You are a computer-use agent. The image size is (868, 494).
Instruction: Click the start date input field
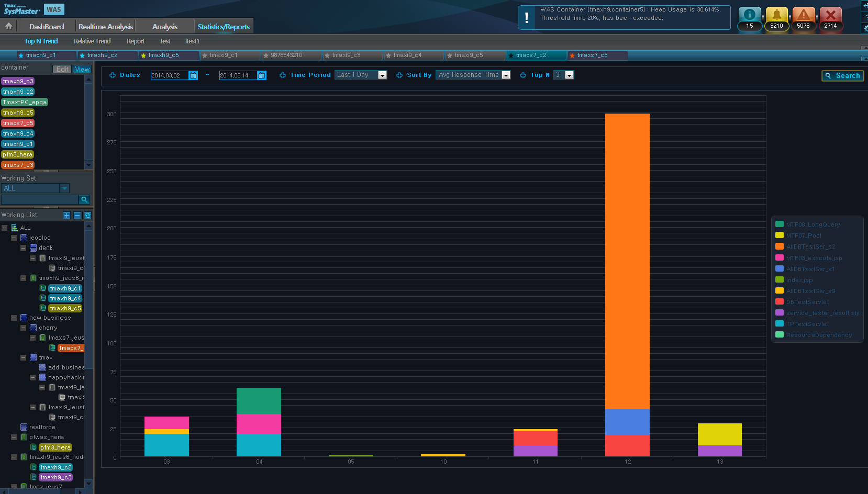click(x=169, y=75)
